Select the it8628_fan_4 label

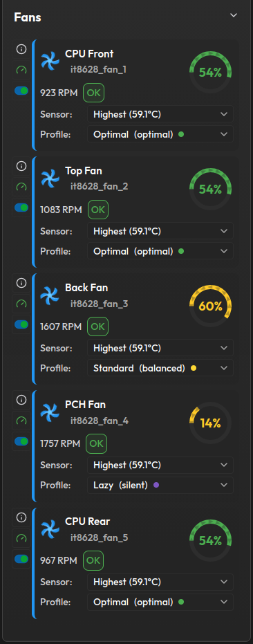coord(100,421)
